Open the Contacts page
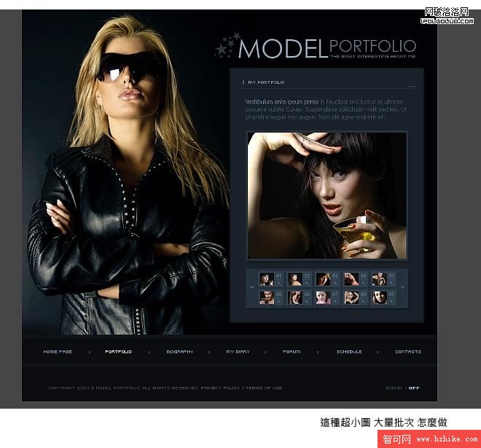This screenshot has width=481, height=448. pyautogui.click(x=407, y=352)
